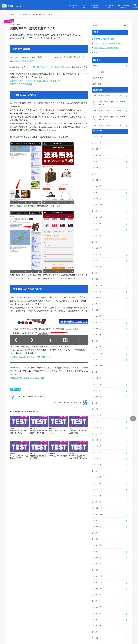Open the sidebar ダウンロード link
The width and height of the screenshot is (138, 644).
click(x=99, y=52)
